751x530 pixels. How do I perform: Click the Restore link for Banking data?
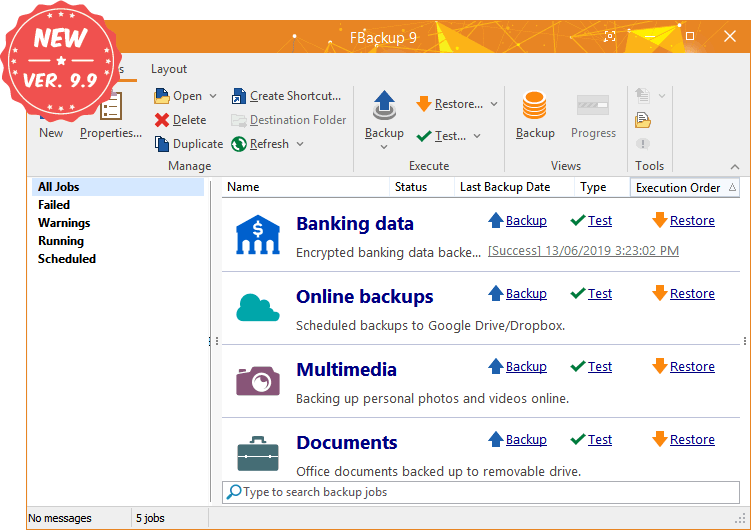(x=692, y=221)
